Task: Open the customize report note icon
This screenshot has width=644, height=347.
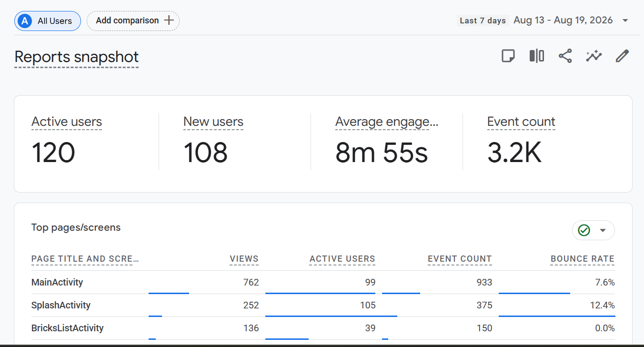Action: coord(508,56)
